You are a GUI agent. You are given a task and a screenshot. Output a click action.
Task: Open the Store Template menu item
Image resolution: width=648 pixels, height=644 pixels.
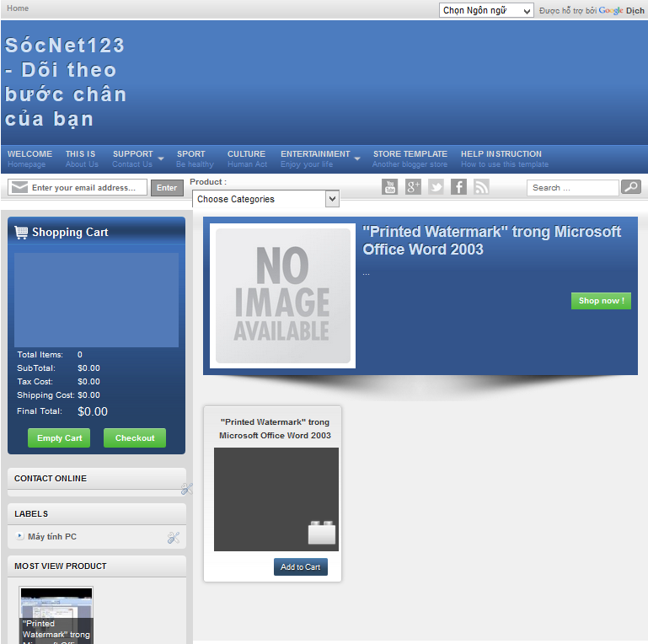[410, 158]
